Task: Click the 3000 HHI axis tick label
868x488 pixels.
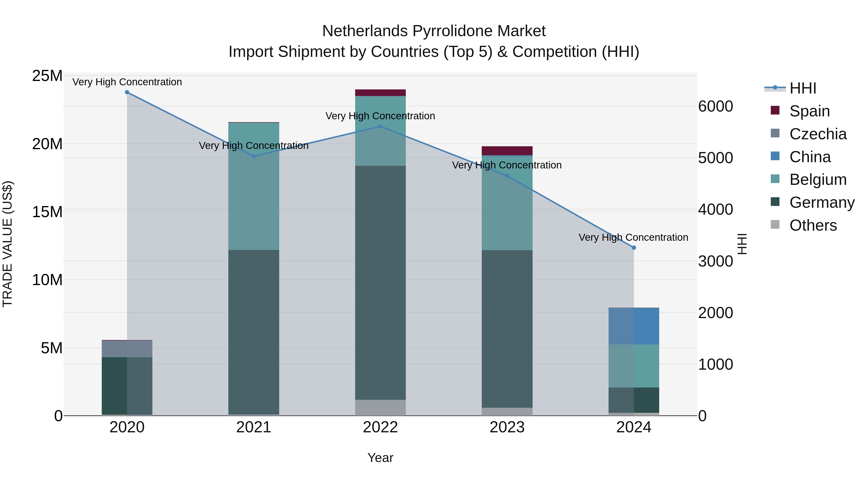Action: point(716,261)
